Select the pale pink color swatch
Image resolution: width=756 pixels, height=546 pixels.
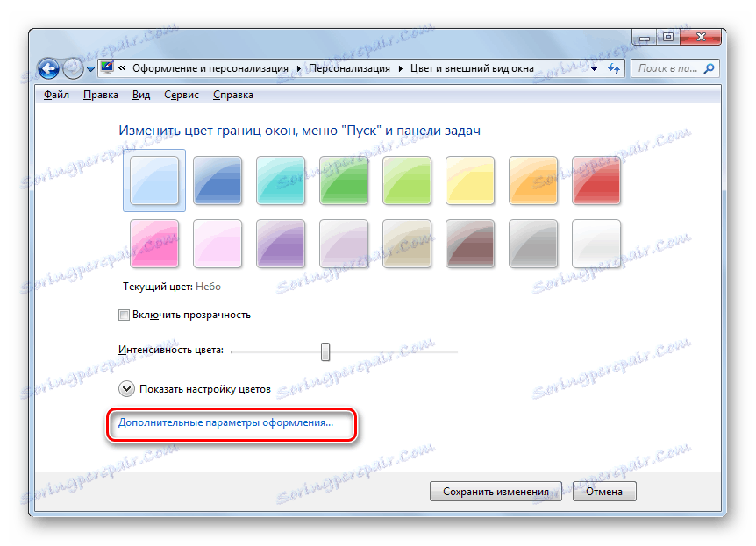click(x=218, y=244)
